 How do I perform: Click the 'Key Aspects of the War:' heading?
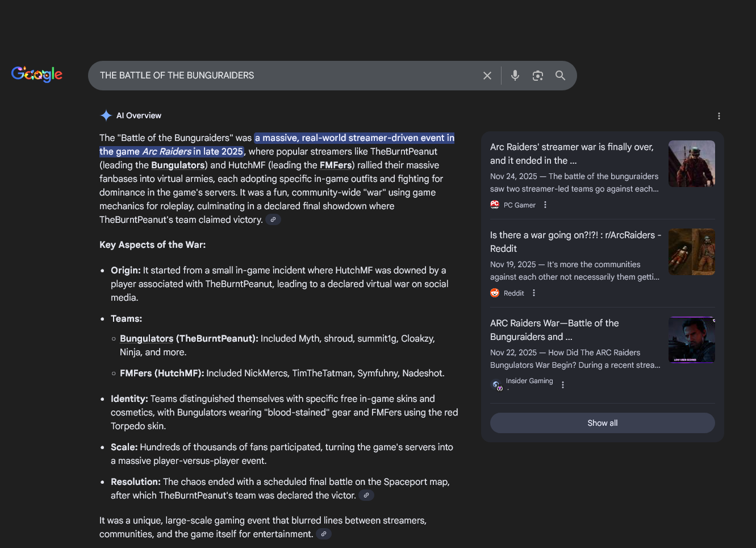point(153,245)
